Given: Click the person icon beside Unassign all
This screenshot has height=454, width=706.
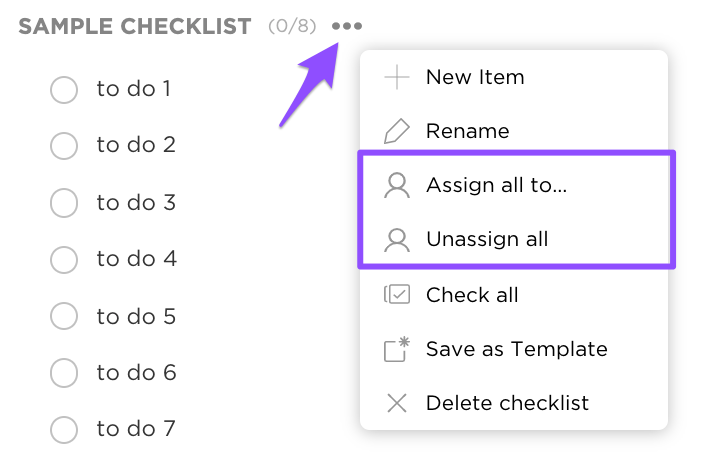Looking at the screenshot, I should coord(397,240).
